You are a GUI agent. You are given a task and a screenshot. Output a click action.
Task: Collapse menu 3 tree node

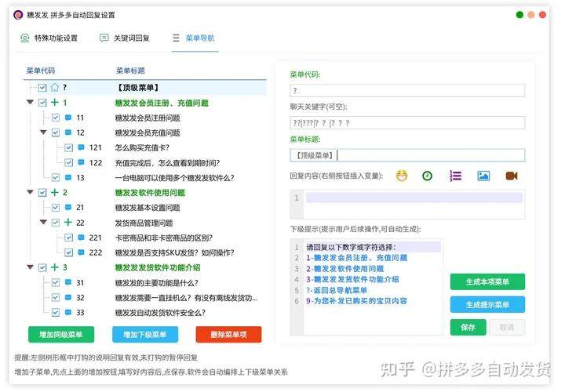pos(31,267)
